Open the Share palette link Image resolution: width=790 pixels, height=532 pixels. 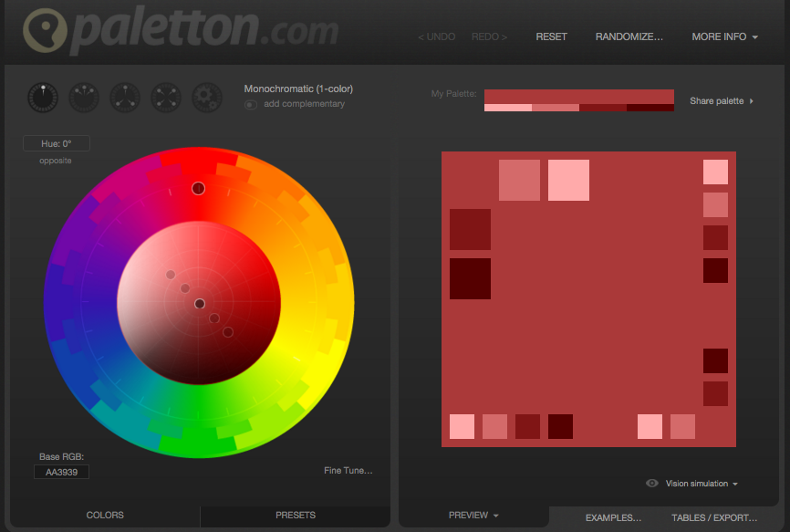[718, 100]
